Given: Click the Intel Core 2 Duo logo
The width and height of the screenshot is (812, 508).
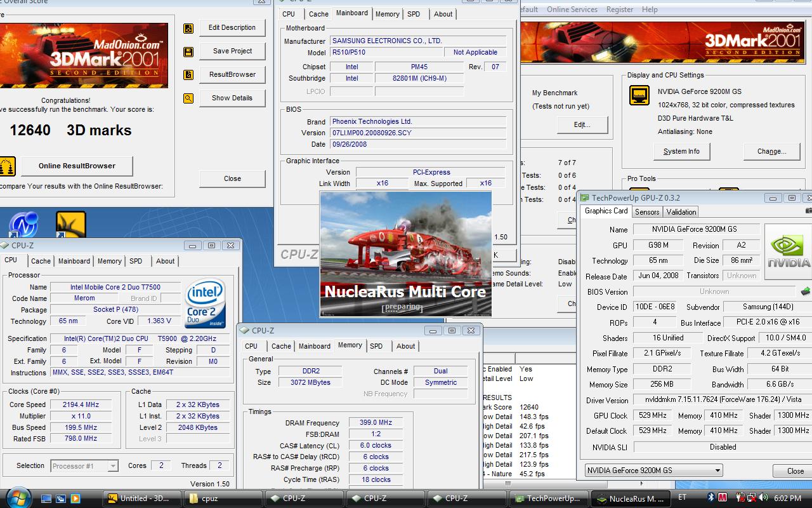Looking at the screenshot, I should [204, 304].
